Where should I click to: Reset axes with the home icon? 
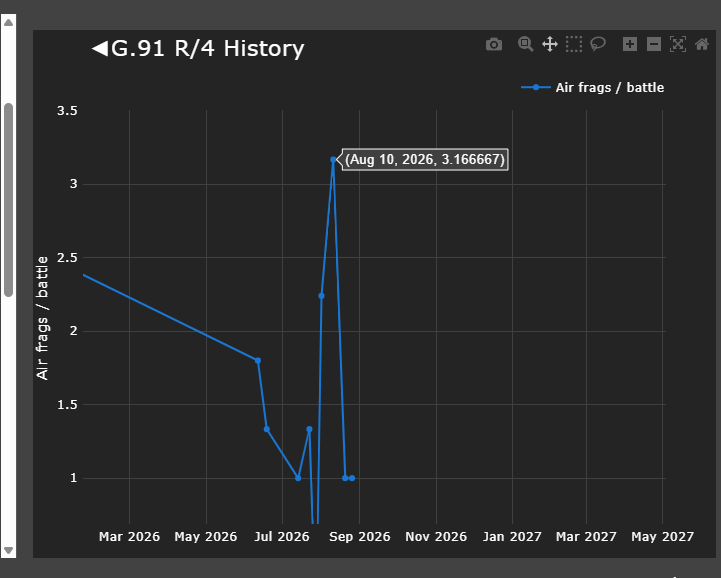[702, 45]
